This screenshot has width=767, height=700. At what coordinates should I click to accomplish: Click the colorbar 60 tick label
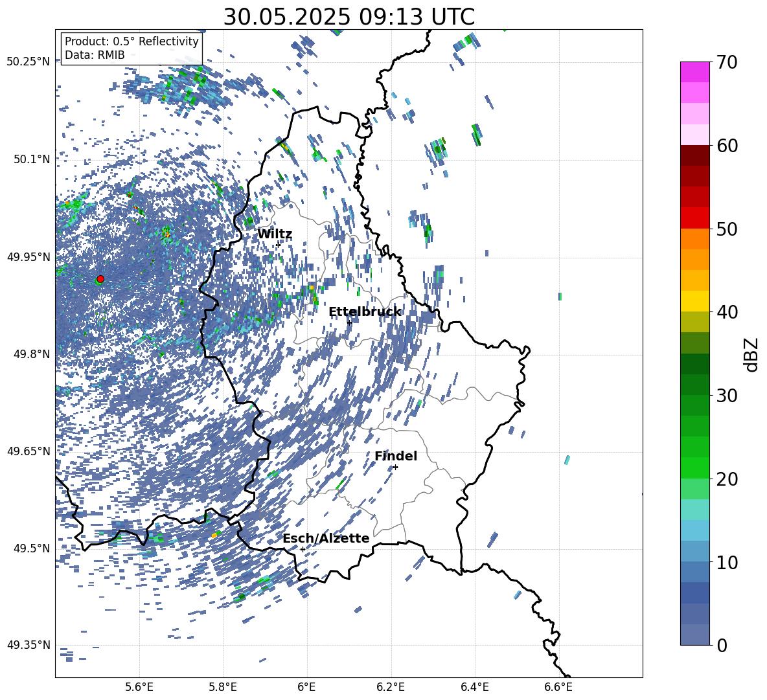pyautogui.click(x=727, y=146)
